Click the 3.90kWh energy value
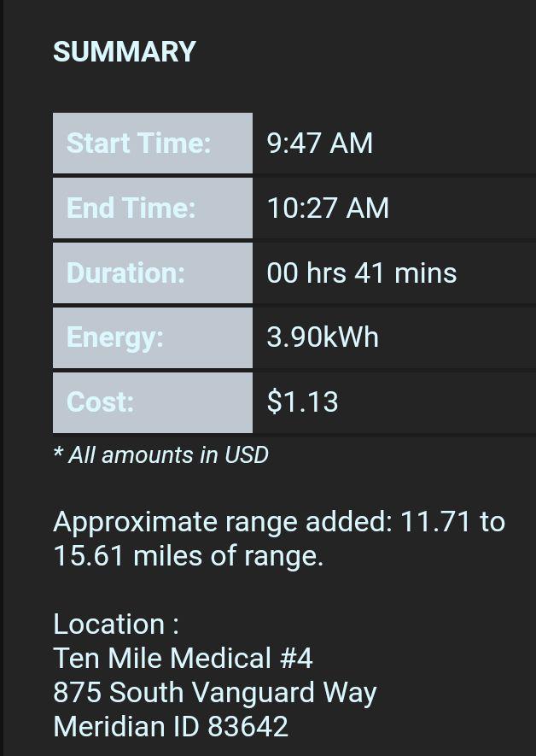The image size is (536, 756). tap(323, 337)
